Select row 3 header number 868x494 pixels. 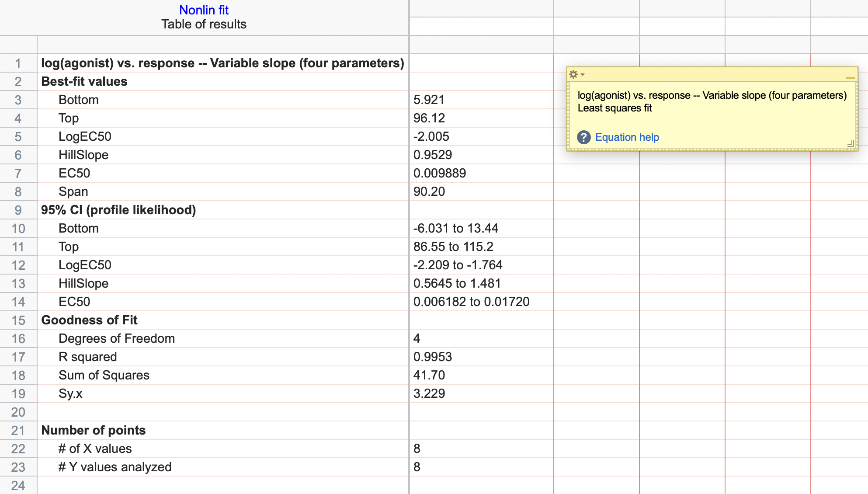(x=18, y=100)
